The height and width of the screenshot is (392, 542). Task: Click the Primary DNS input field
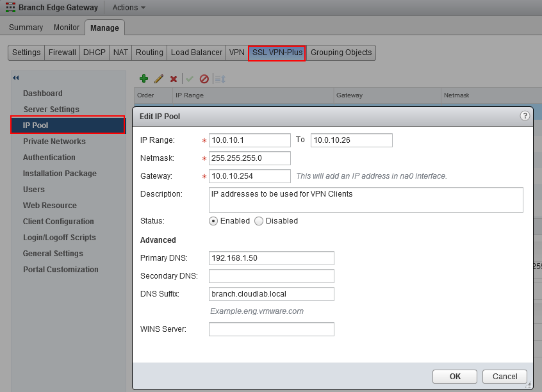click(x=272, y=258)
